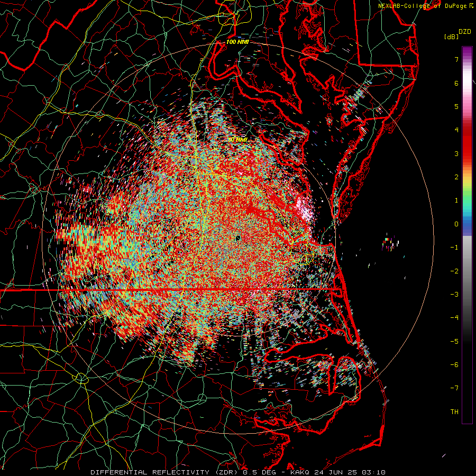
Task: Click the 7 tick label on legend
Action: [456, 59]
